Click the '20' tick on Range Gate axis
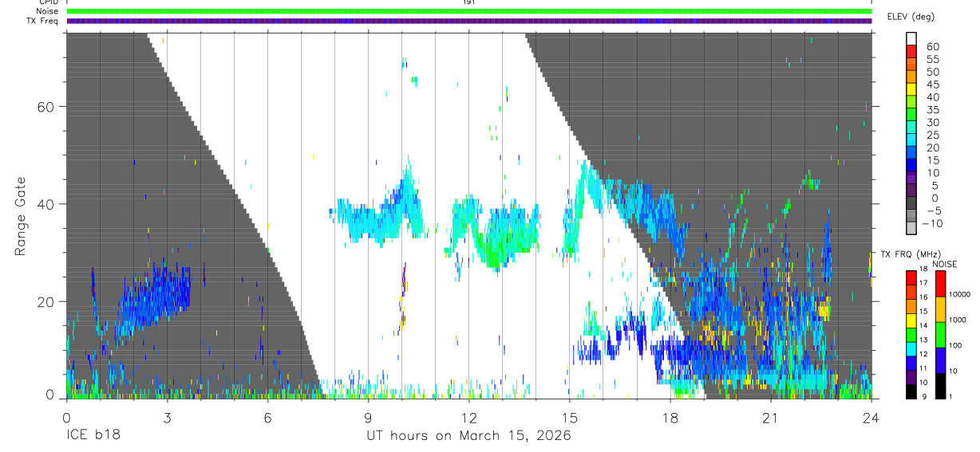 [x=46, y=301]
